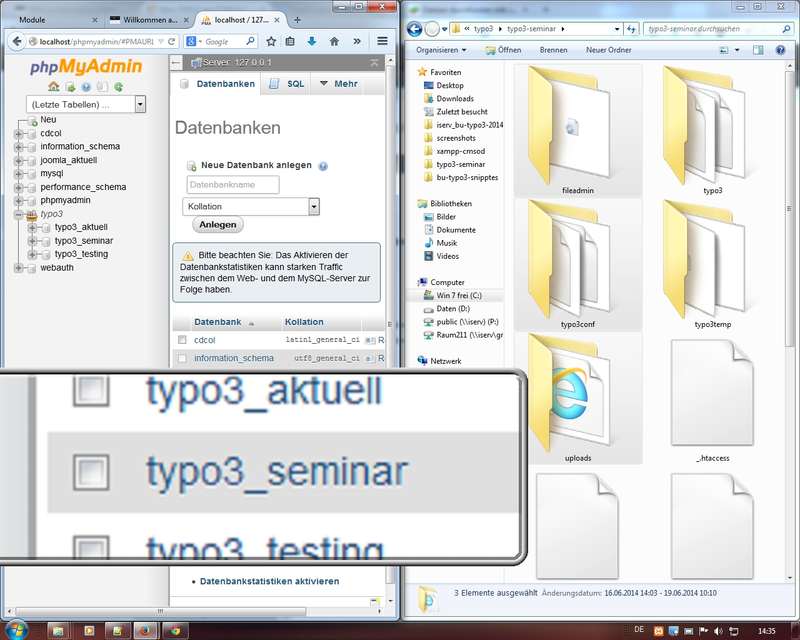
Task: Open a new Firefox tab with plus
Action: tap(297, 20)
